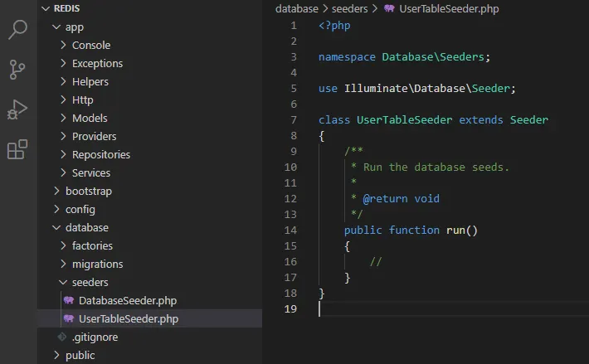Click the git icon beside .gitignore
Viewport: 589px width, 364px height.
[62, 337]
